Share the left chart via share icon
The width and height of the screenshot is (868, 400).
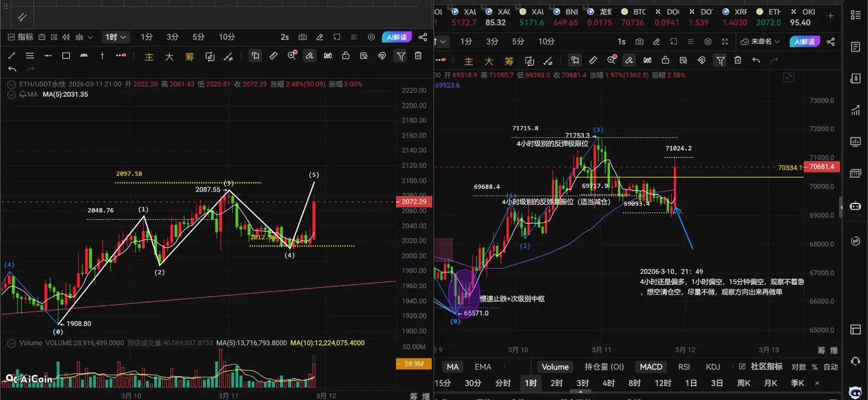tap(423, 37)
